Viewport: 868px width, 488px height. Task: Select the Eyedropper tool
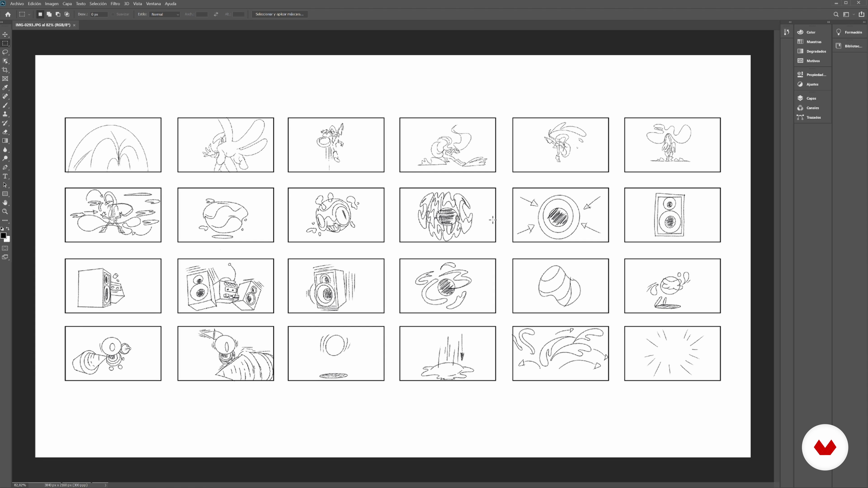[x=5, y=88]
